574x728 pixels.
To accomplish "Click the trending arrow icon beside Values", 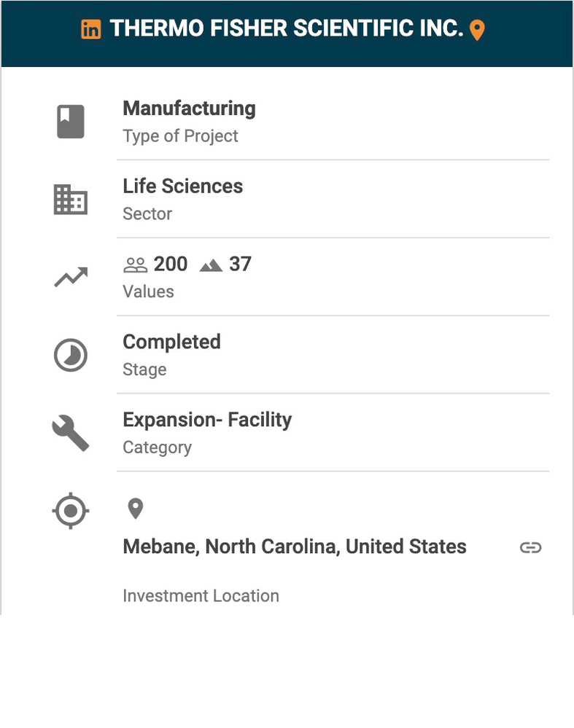I will coord(71,277).
